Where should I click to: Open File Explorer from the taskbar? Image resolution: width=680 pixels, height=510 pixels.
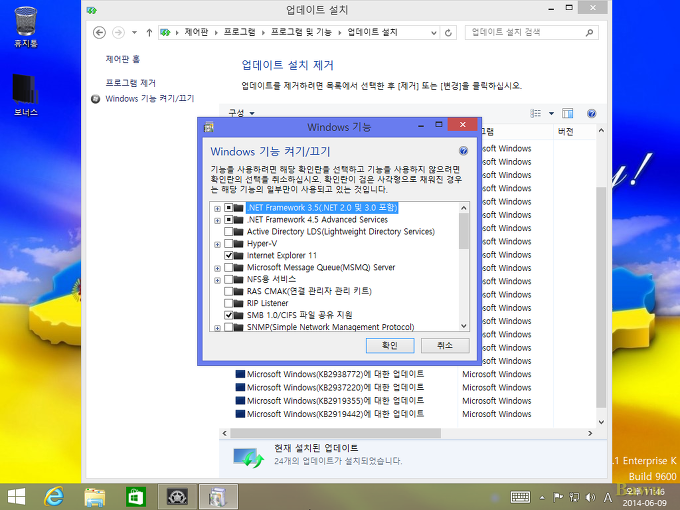point(95,497)
